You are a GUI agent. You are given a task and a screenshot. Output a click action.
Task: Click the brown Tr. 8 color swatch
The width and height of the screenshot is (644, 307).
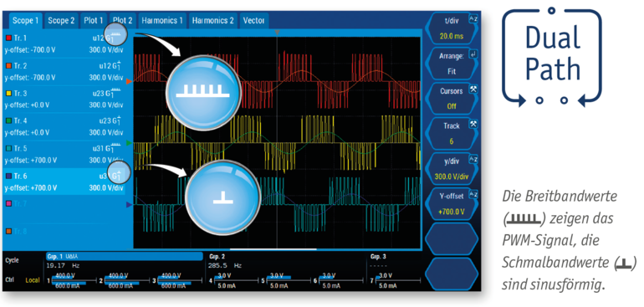(x=8, y=232)
